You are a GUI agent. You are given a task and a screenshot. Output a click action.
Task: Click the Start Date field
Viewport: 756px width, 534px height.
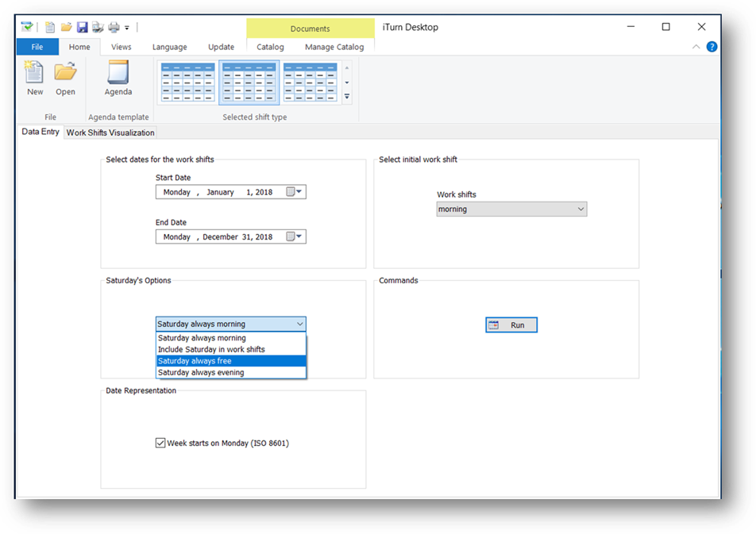click(230, 192)
